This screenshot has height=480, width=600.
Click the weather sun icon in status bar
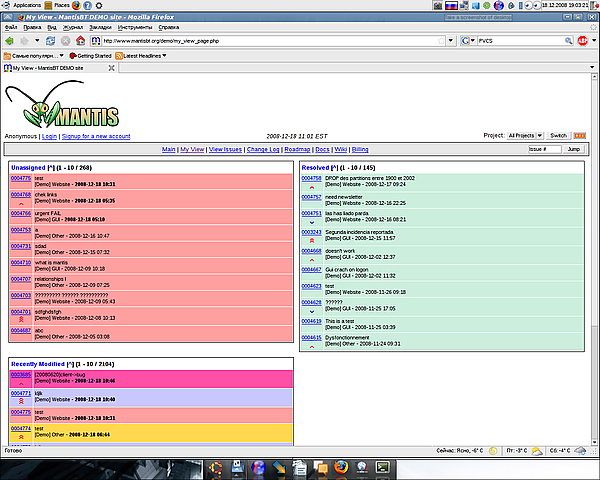click(493, 451)
